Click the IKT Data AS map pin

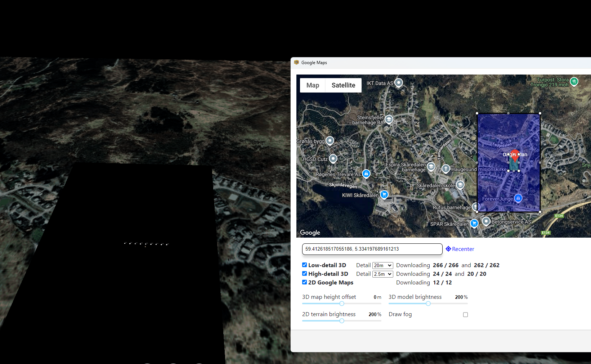[398, 83]
